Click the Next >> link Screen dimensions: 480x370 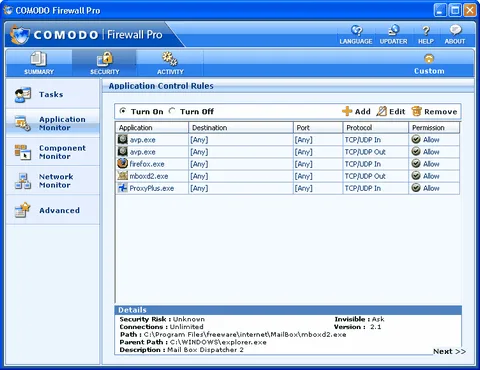click(449, 351)
